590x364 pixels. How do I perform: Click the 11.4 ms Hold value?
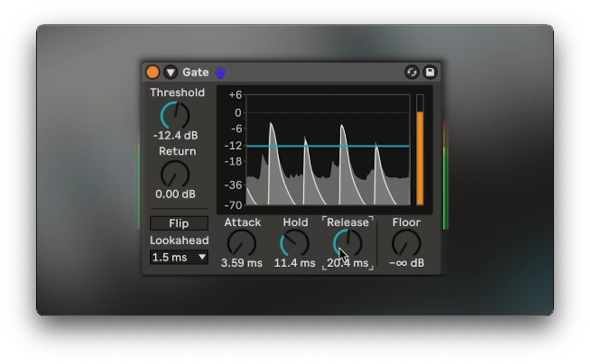tap(295, 263)
